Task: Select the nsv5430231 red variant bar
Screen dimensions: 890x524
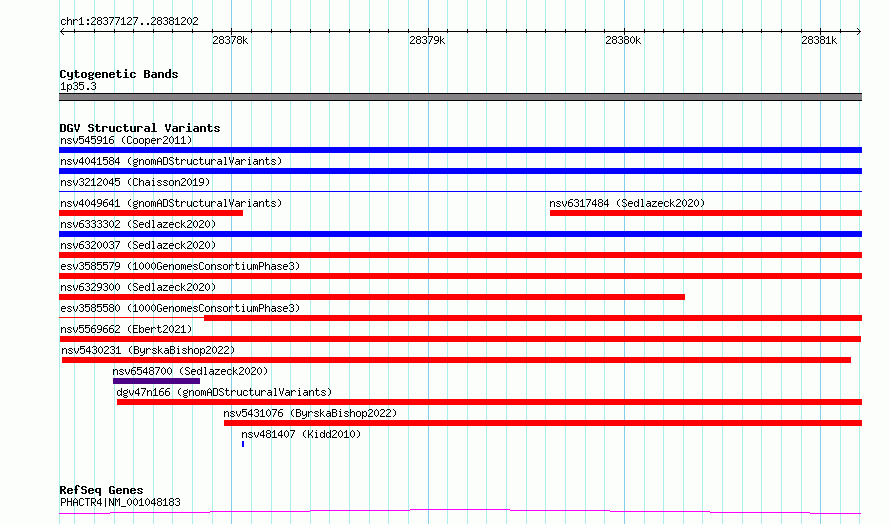Action: tap(456, 360)
